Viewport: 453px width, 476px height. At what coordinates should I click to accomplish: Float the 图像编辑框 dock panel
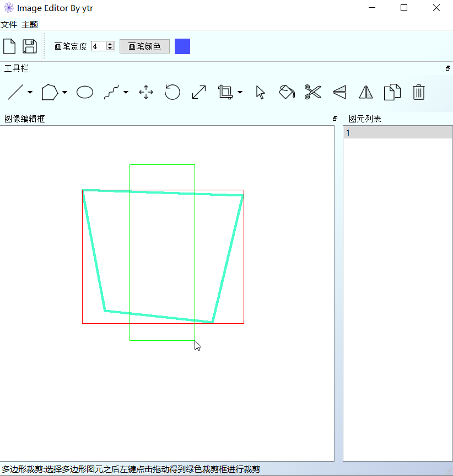(x=335, y=119)
